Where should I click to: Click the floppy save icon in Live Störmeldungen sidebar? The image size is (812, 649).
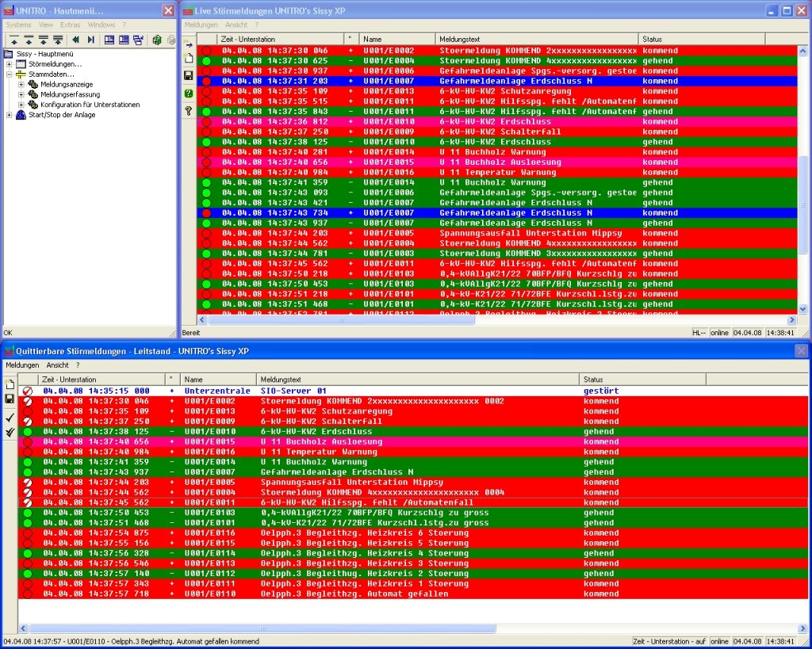click(189, 75)
